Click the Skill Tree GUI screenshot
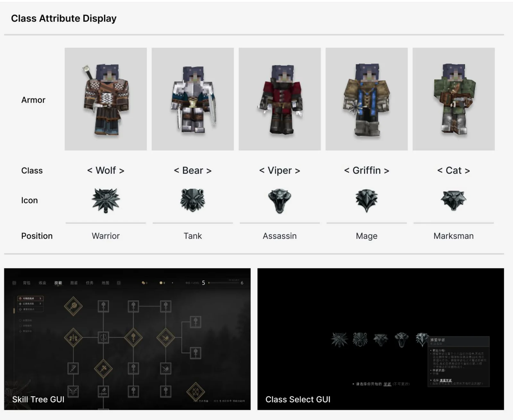Viewport: 513px width, 420px height. click(x=127, y=339)
